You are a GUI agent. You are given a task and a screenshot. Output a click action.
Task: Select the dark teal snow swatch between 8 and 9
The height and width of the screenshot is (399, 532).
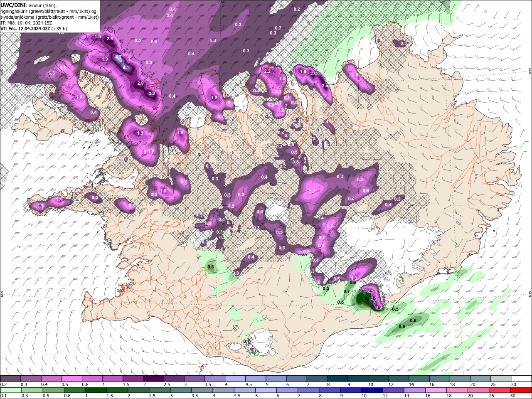[x=337, y=379]
